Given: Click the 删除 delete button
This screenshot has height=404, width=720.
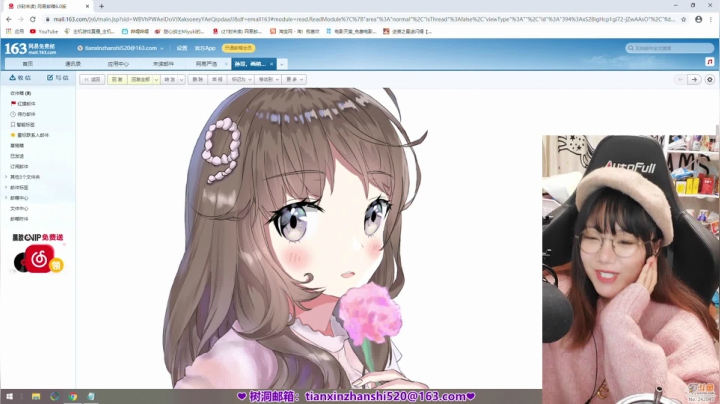Looking at the screenshot, I should (x=197, y=79).
